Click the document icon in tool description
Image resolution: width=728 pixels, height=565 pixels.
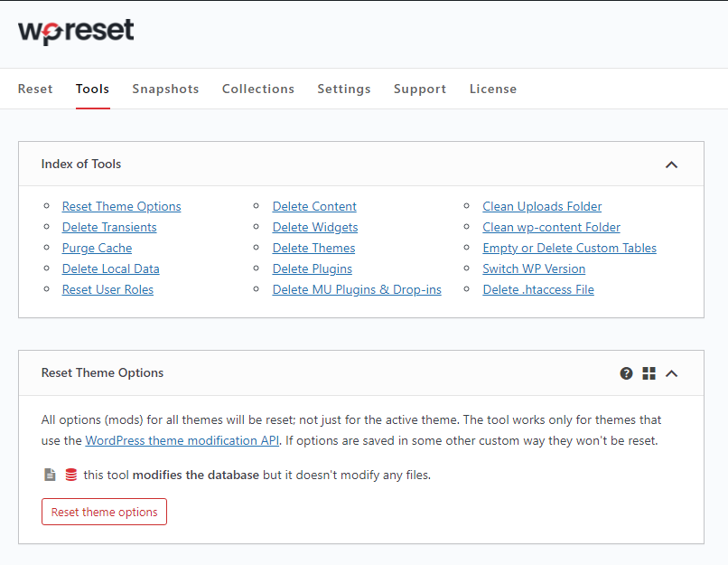pos(47,474)
